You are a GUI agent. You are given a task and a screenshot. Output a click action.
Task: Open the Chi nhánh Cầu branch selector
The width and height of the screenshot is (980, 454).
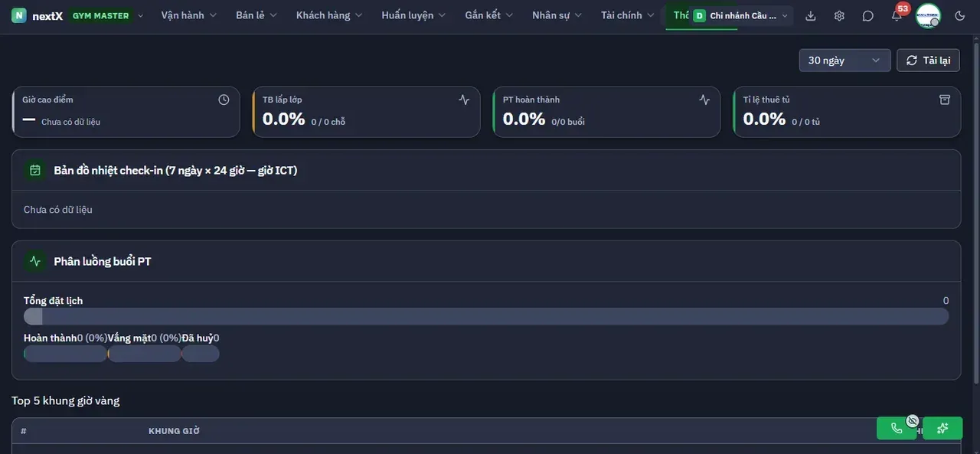point(740,15)
